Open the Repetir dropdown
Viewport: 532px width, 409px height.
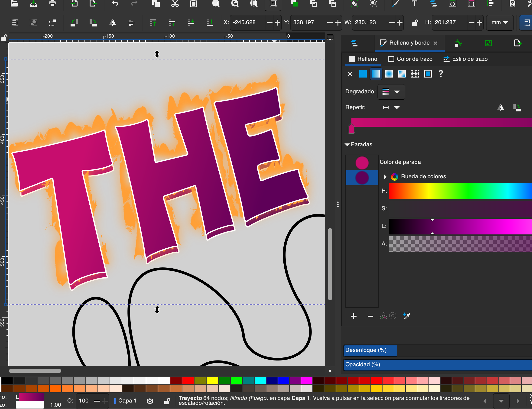click(391, 107)
